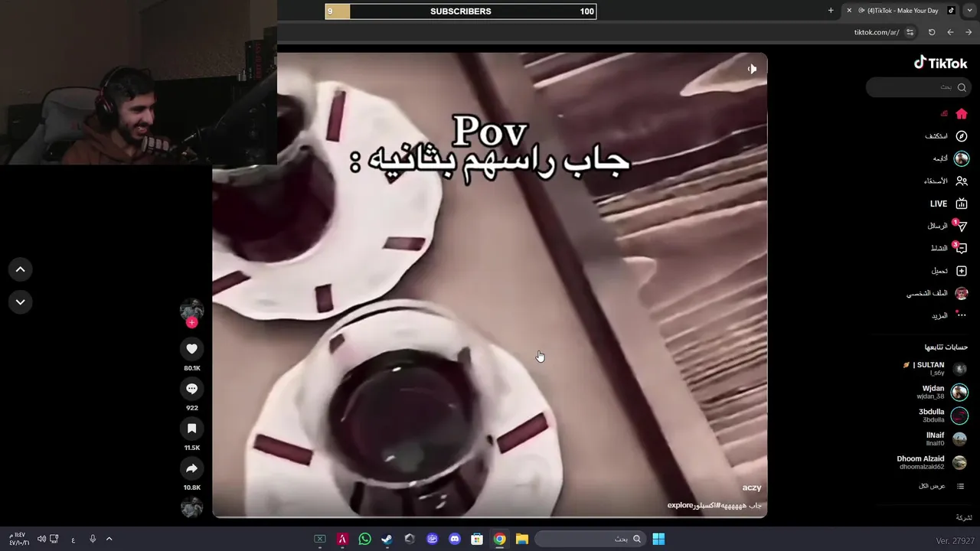The image size is (980, 551).
Task: Show hidden system tray icons
Action: click(x=109, y=539)
